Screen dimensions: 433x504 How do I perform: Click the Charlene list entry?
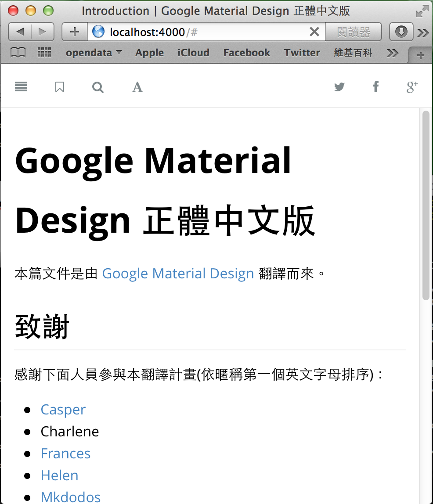[x=70, y=432]
